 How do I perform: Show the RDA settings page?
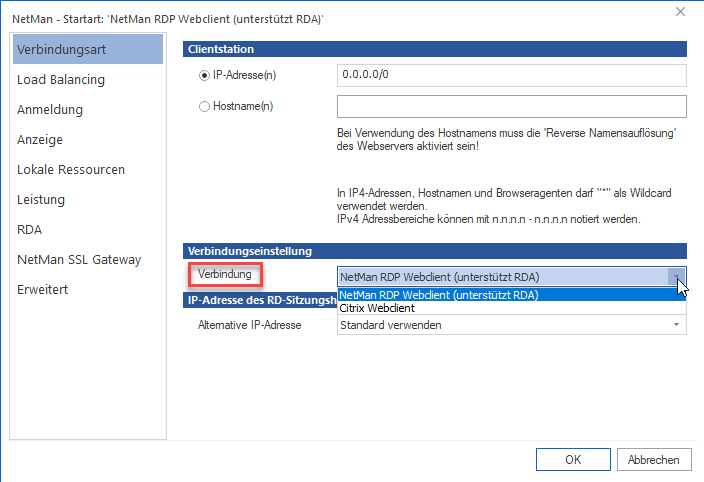pyautogui.click(x=30, y=229)
